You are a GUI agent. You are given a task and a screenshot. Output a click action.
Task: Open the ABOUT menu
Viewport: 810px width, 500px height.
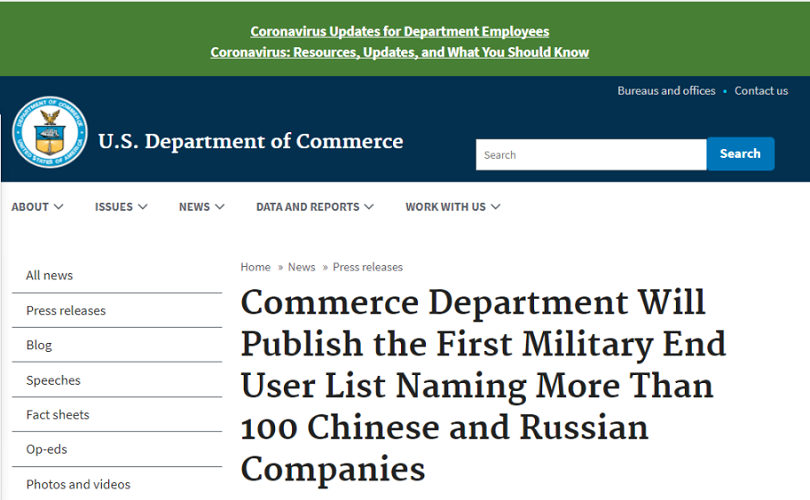(x=37, y=207)
